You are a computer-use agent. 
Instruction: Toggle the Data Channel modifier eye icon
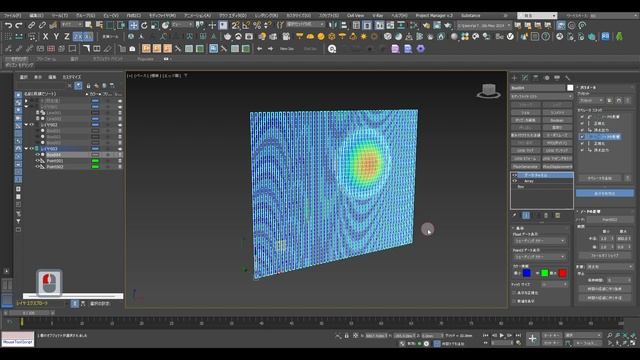tap(515, 175)
